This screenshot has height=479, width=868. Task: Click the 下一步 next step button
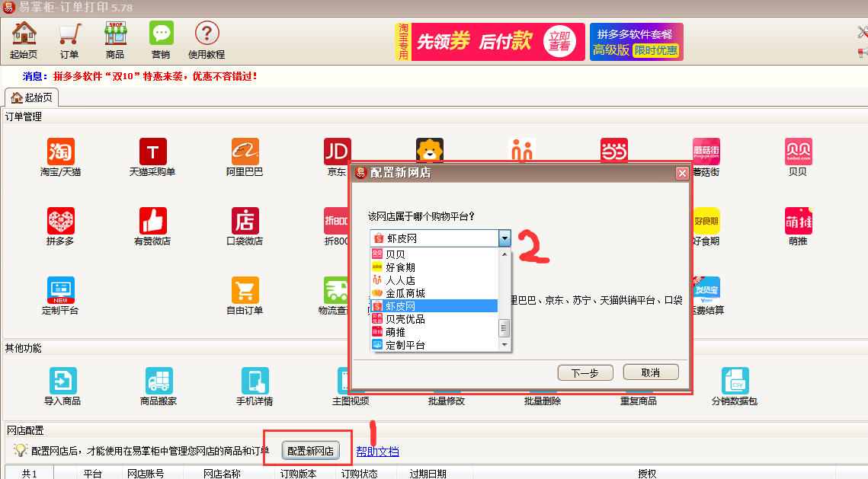click(585, 372)
